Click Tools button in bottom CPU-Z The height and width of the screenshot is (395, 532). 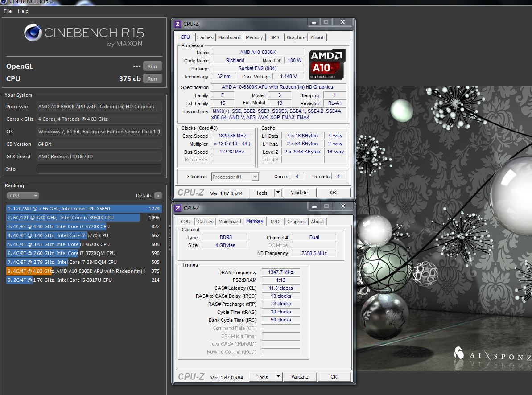tap(262, 377)
